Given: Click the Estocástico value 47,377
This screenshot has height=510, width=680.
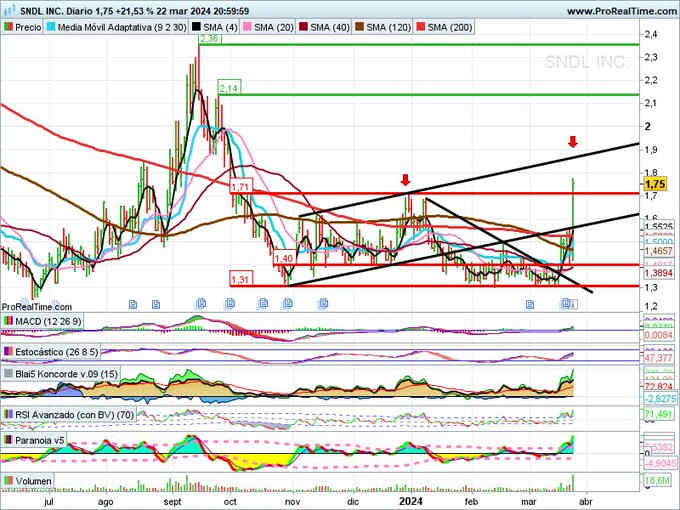Looking at the screenshot, I should point(658,358).
